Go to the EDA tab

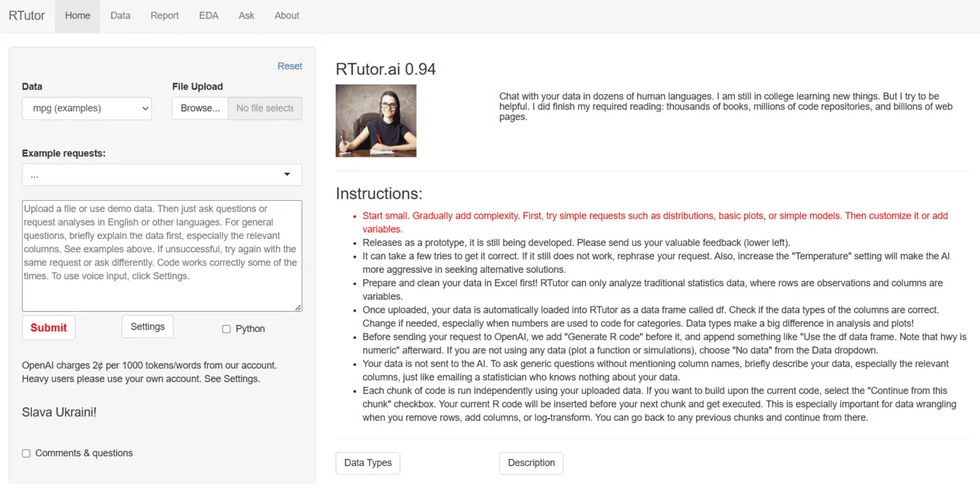(x=209, y=15)
